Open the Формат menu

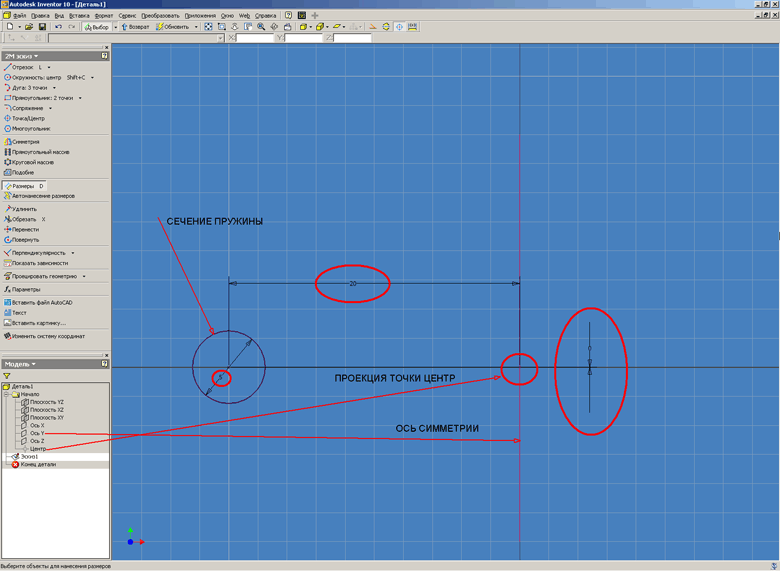[x=103, y=15]
